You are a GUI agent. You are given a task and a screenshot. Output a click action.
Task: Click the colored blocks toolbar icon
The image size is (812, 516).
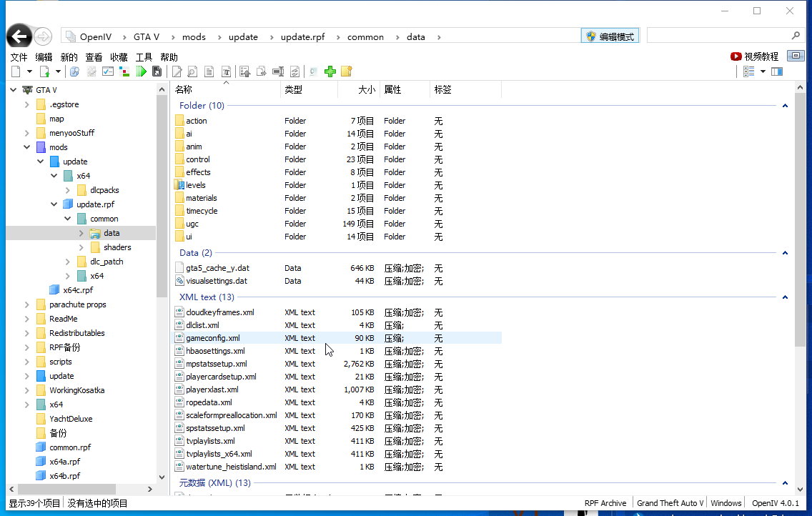(124, 71)
